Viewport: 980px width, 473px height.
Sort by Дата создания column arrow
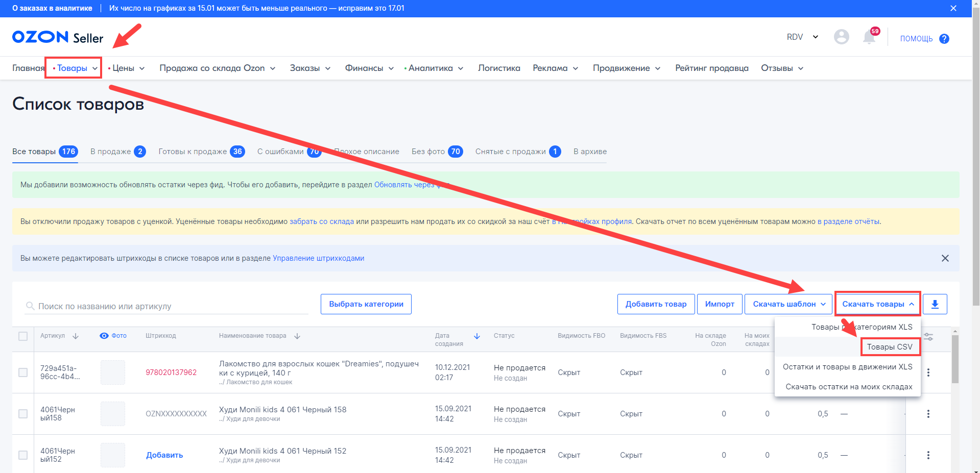[477, 336]
